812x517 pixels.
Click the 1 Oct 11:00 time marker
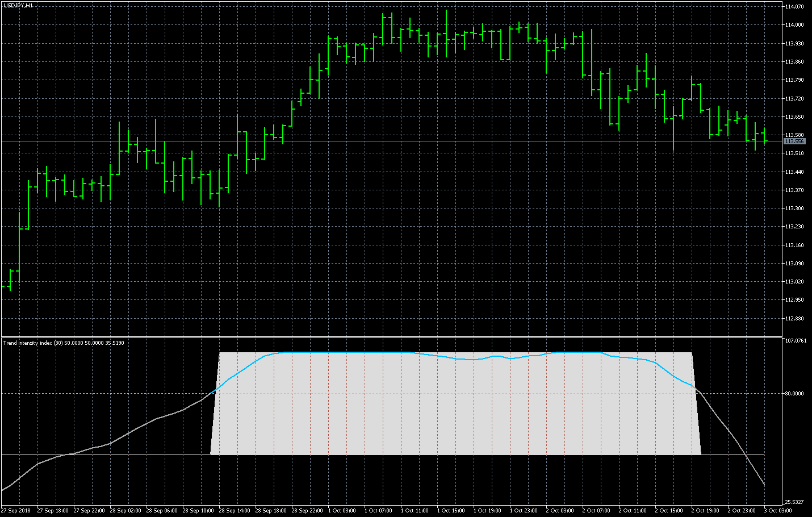tap(416, 511)
